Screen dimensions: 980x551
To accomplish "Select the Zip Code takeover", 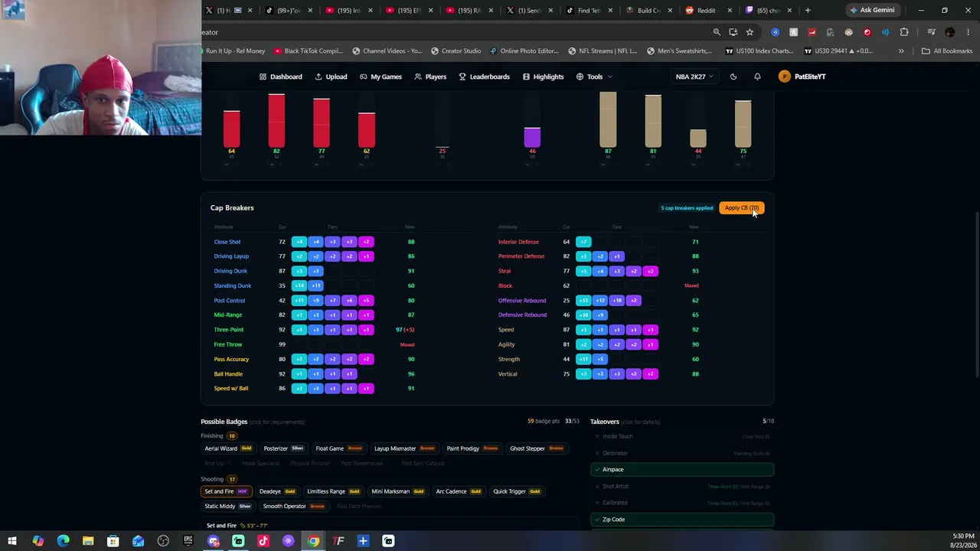I will click(x=682, y=520).
